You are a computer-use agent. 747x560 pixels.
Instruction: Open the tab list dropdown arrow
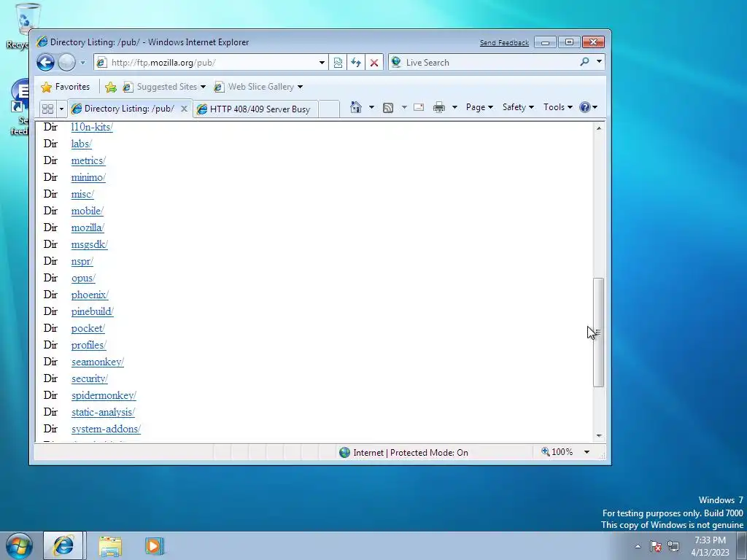pyautogui.click(x=61, y=109)
